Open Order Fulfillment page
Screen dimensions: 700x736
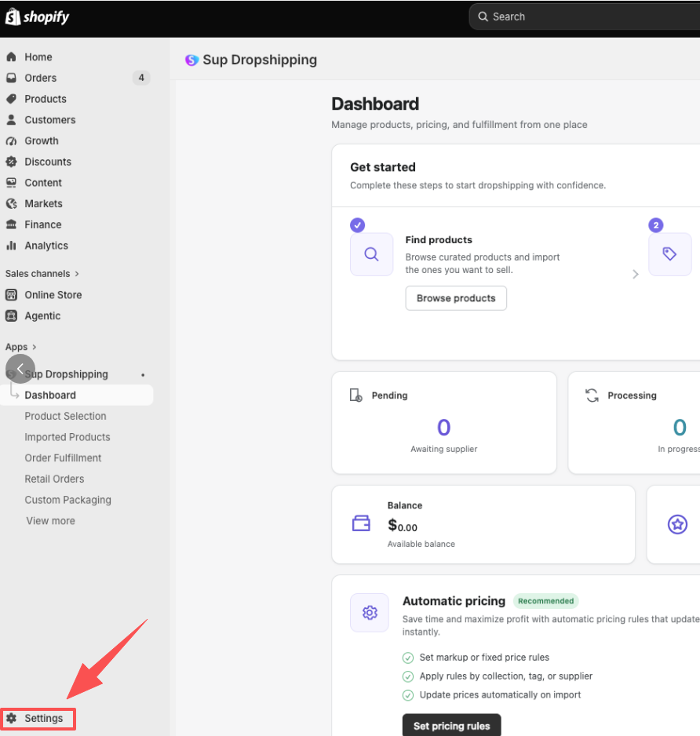(64, 457)
